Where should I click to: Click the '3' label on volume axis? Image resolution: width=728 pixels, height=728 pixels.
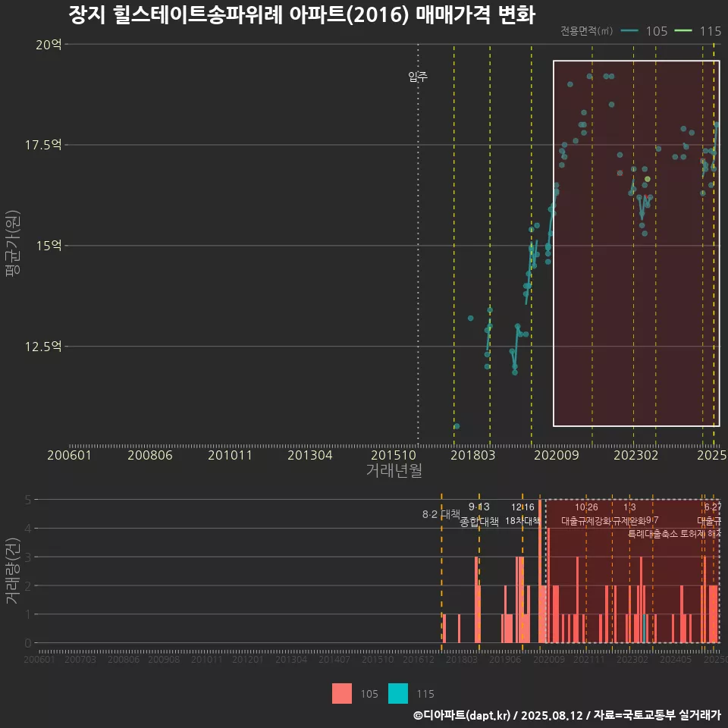coord(28,557)
